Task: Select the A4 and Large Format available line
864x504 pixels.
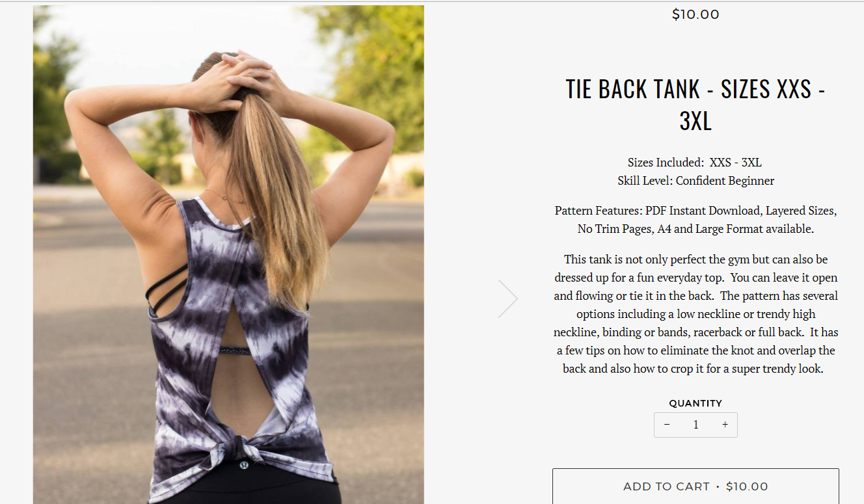Action: [x=695, y=229]
